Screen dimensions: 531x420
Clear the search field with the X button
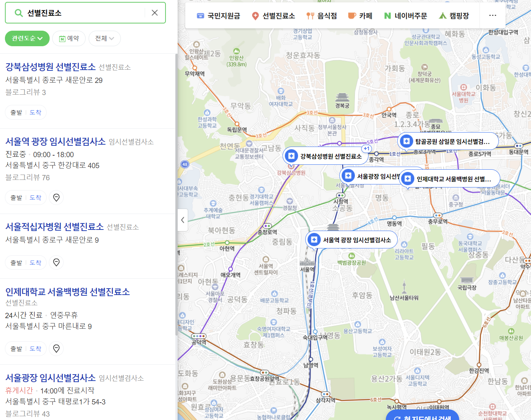click(x=155, y=13)
